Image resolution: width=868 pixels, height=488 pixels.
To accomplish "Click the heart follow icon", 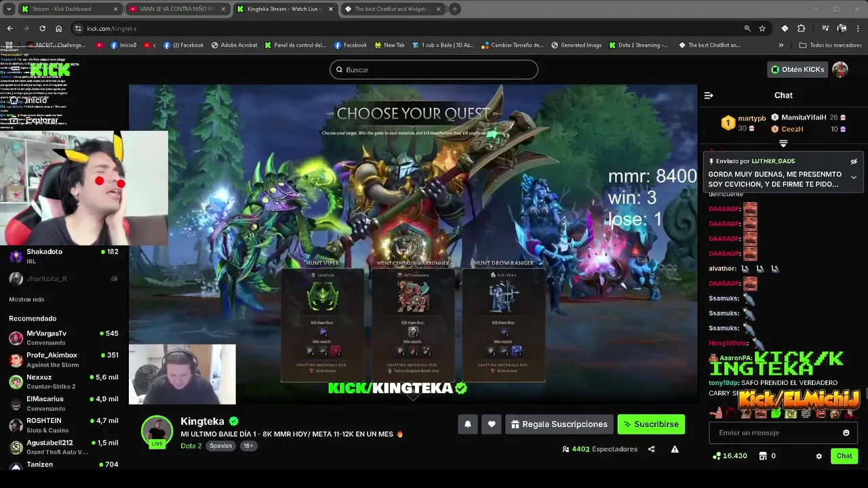I will pos(492,424).
